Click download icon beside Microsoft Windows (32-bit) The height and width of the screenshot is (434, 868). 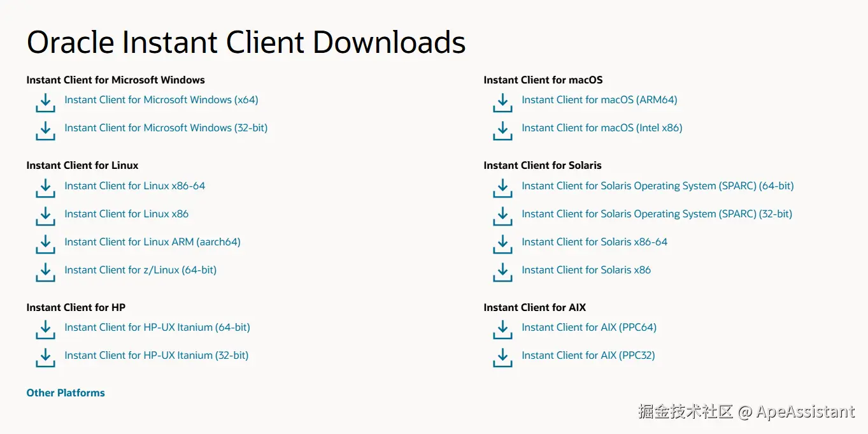coord(45,131)
